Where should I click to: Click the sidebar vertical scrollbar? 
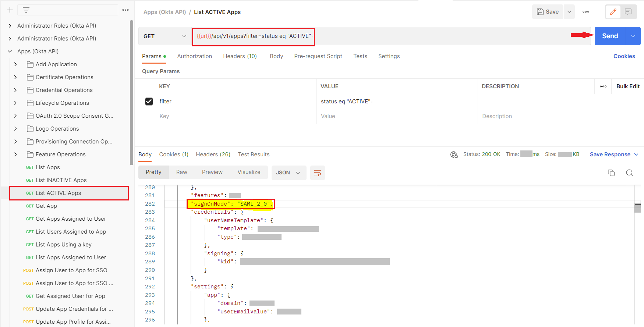[x=131, y=92]
